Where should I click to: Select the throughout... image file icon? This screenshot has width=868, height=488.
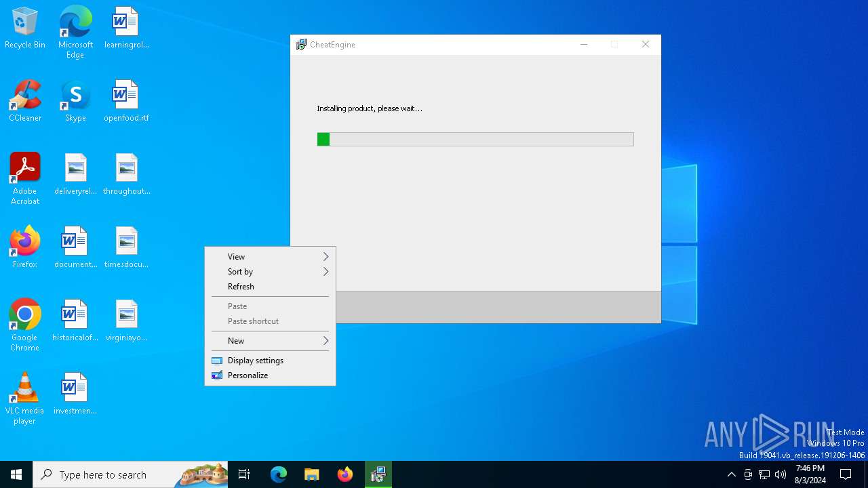(x=126, y=175)
